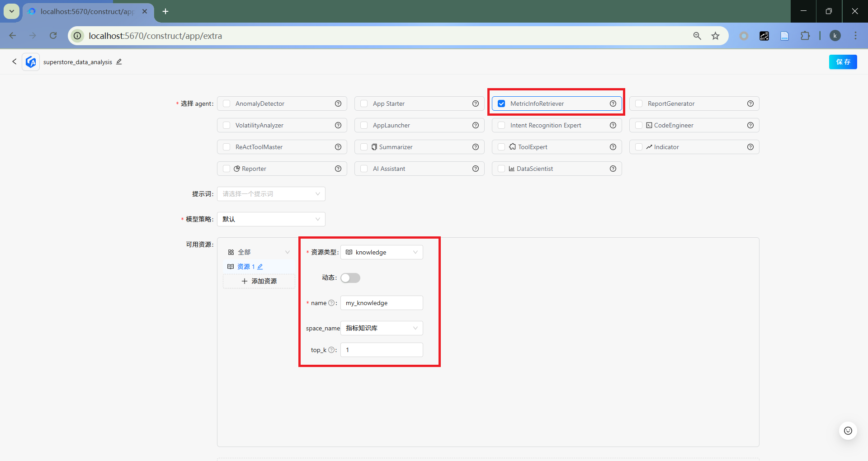Enable the ReportGenerator agent checkbox
This screenshot has height=461, width=868.
pos(639,103)
